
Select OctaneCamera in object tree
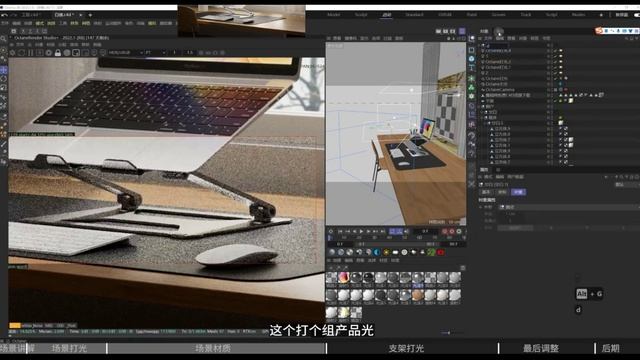[x=500, y=89]
